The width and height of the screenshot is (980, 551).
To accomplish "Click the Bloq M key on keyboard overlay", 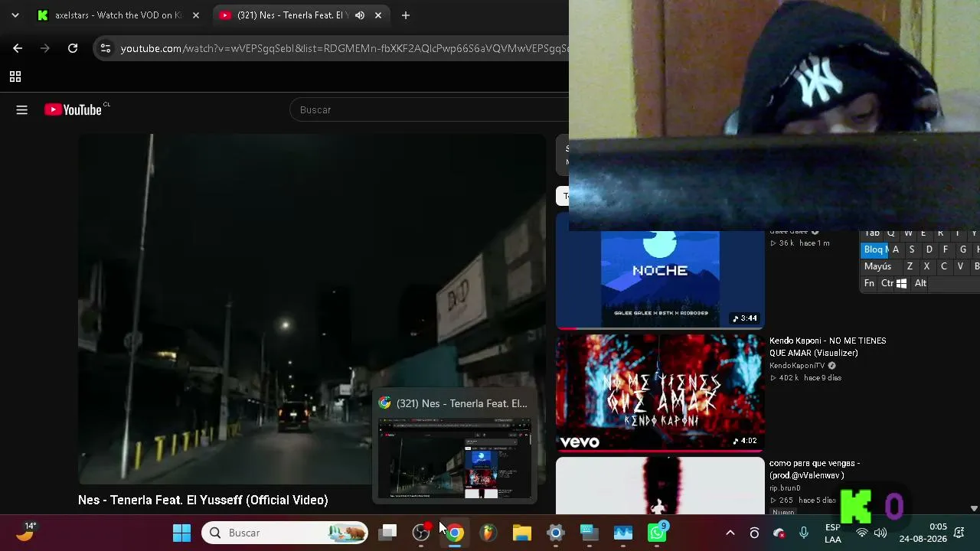I will click(x=874, y=249).
